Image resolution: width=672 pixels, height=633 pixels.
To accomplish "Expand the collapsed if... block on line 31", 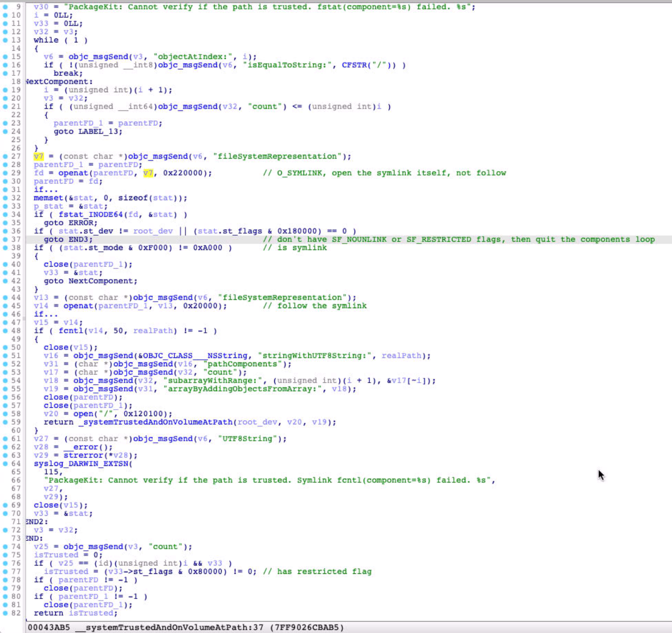I will tap(45, 190).
